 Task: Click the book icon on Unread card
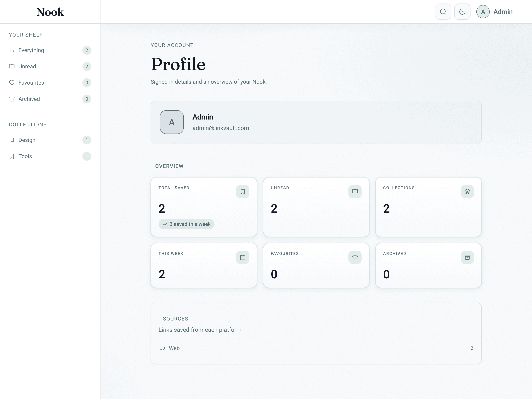(355, 192)
